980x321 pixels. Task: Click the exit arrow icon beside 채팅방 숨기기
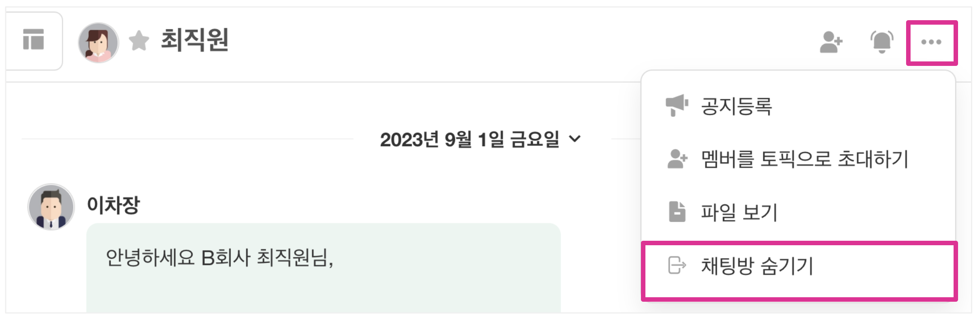[677, 265]
